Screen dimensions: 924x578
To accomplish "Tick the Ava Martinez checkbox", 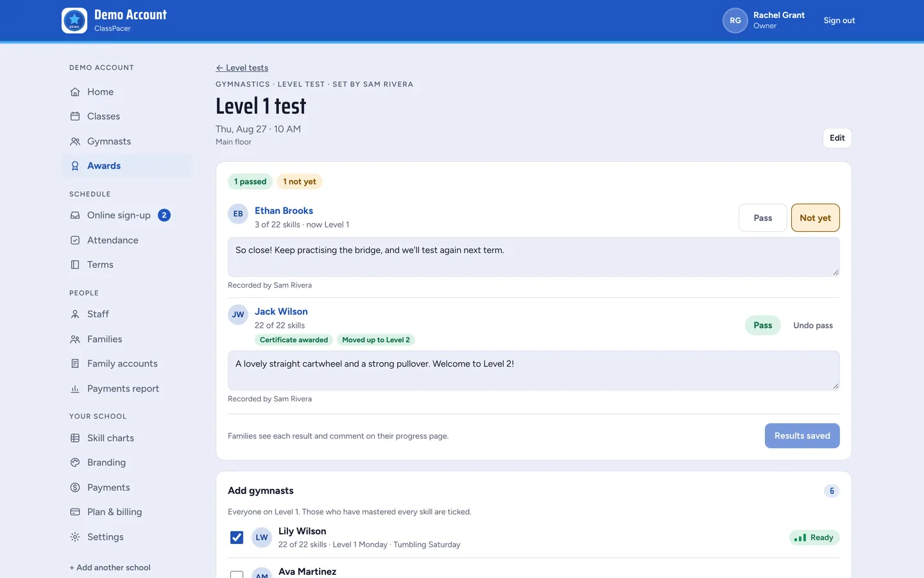I will 237,575.
